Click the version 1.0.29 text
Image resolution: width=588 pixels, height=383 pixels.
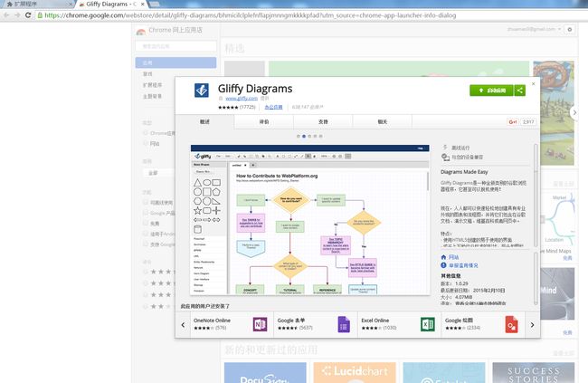[x=454, y=283]
